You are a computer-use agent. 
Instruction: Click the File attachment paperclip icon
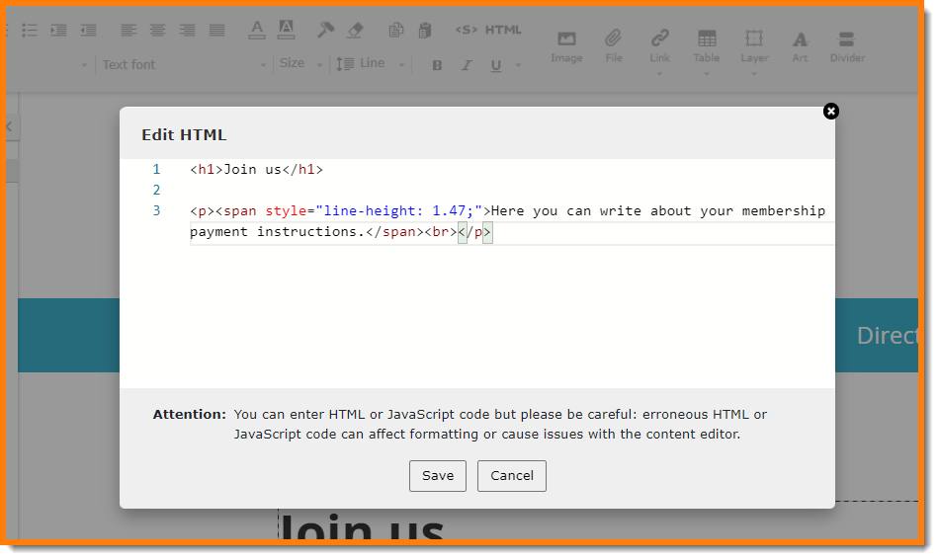pos(614,45)
